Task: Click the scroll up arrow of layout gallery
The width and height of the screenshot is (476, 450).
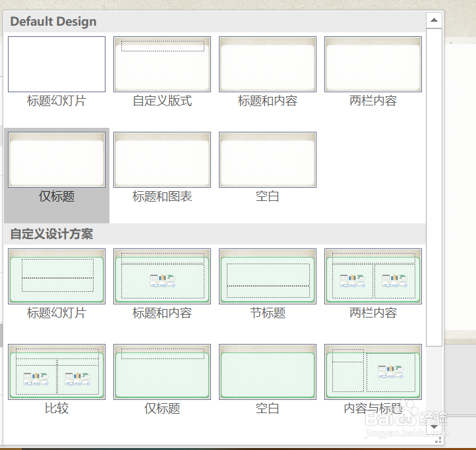Action: pyautogui.click(x=434, y=20)
